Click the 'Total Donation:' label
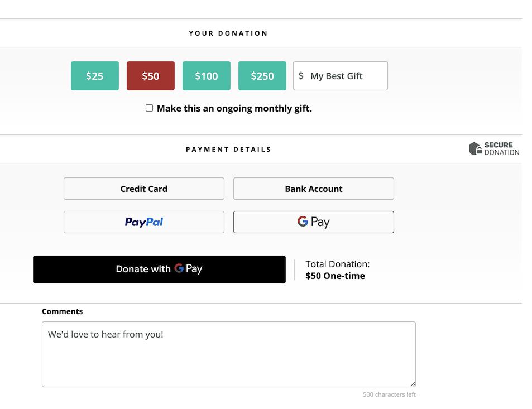532x409 pixels. click(x=338, y=264)
